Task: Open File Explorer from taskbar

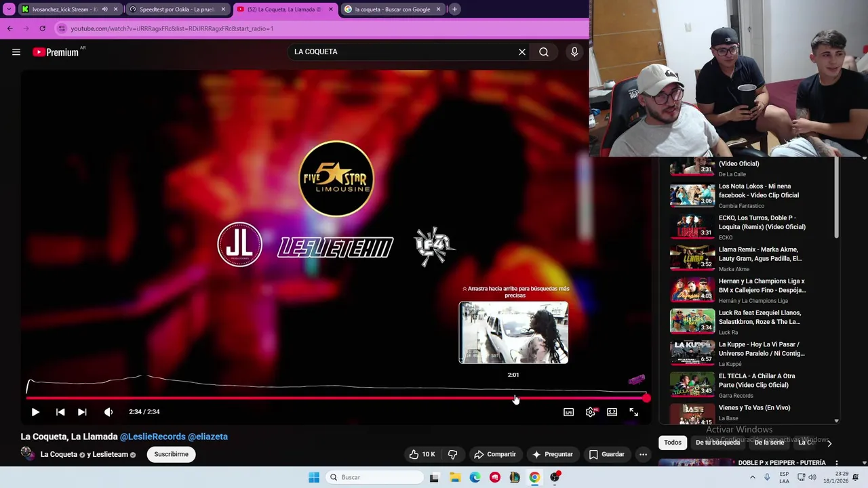Action: coord(455,477)
